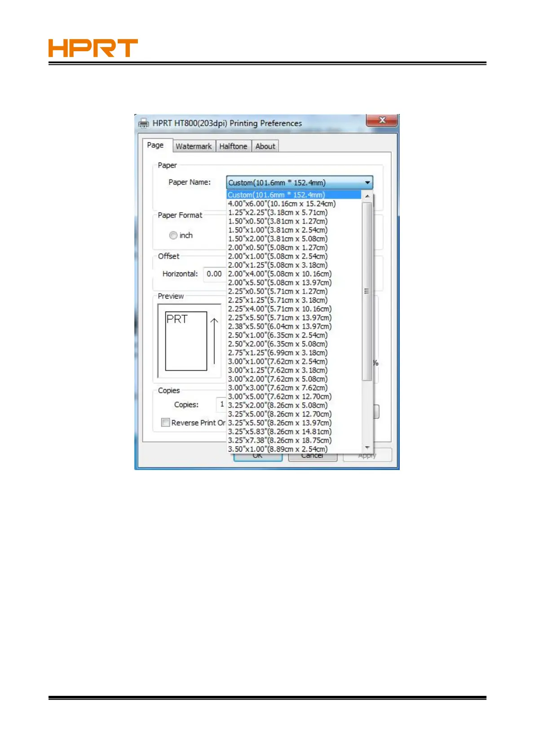Select 2.25"x0.50"(5.71cm x 1.27cm) paper
The height and width of the screenshot is (756, 535).
coord(294,291)
